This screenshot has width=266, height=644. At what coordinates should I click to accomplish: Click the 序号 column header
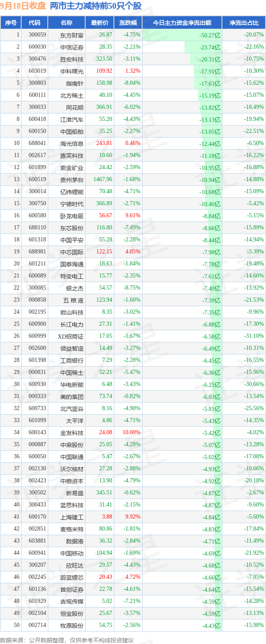(11, 23)
